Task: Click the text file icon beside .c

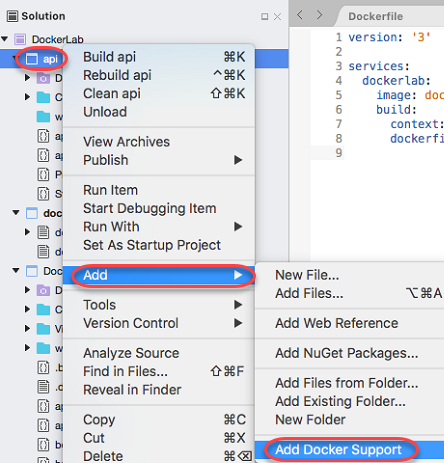Action: [43, 387]
